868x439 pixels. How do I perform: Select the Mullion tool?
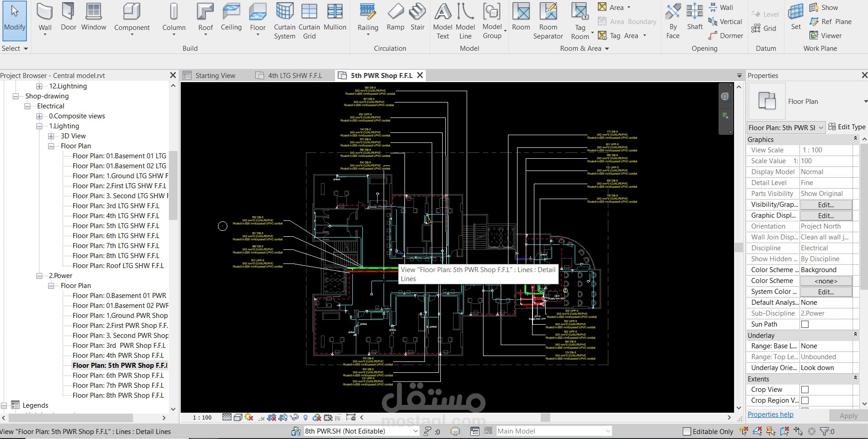pyautogui.click(x=335, y=17)
